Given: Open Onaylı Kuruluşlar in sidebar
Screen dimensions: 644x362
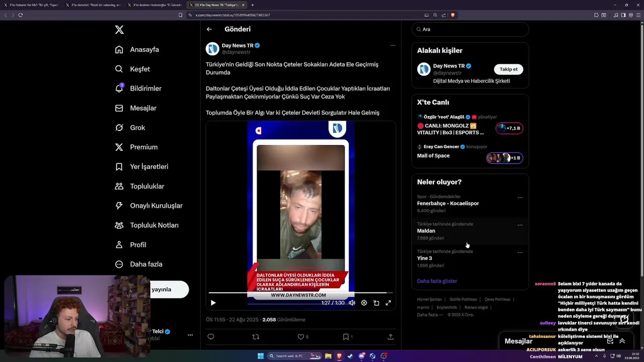Looking at the screenshot, I should [x=148, y=206].
